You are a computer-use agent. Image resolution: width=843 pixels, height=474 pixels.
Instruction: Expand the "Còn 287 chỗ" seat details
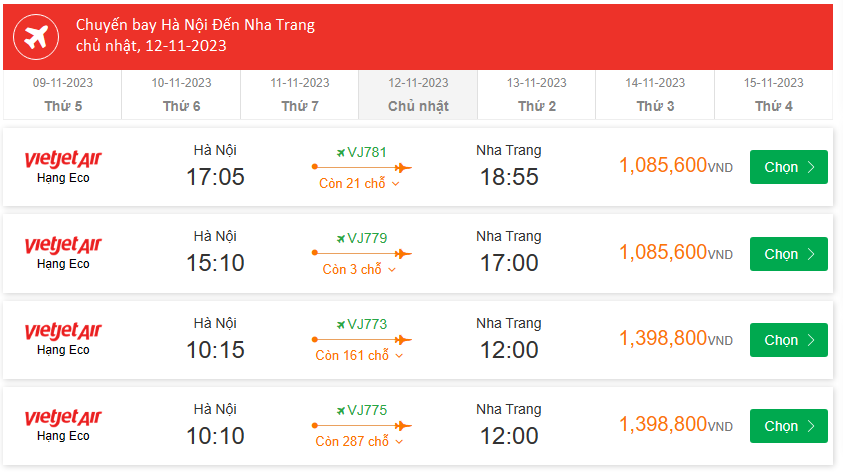pyautogui.click(x=360, y=442)
